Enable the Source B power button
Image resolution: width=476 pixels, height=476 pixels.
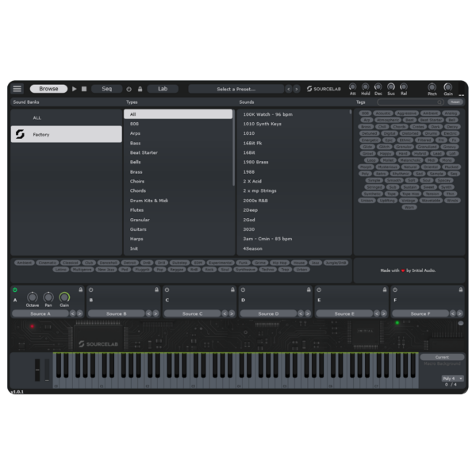[x=90, y=290]
